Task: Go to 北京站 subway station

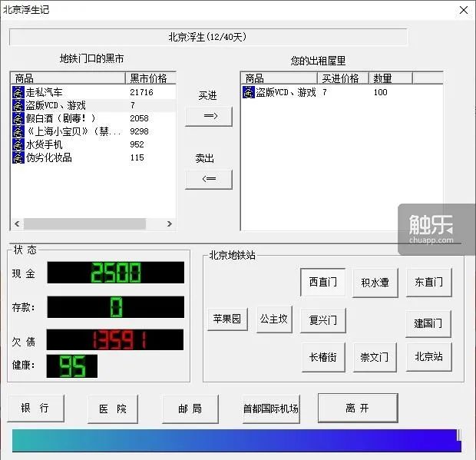Action: tap(428, 356)
